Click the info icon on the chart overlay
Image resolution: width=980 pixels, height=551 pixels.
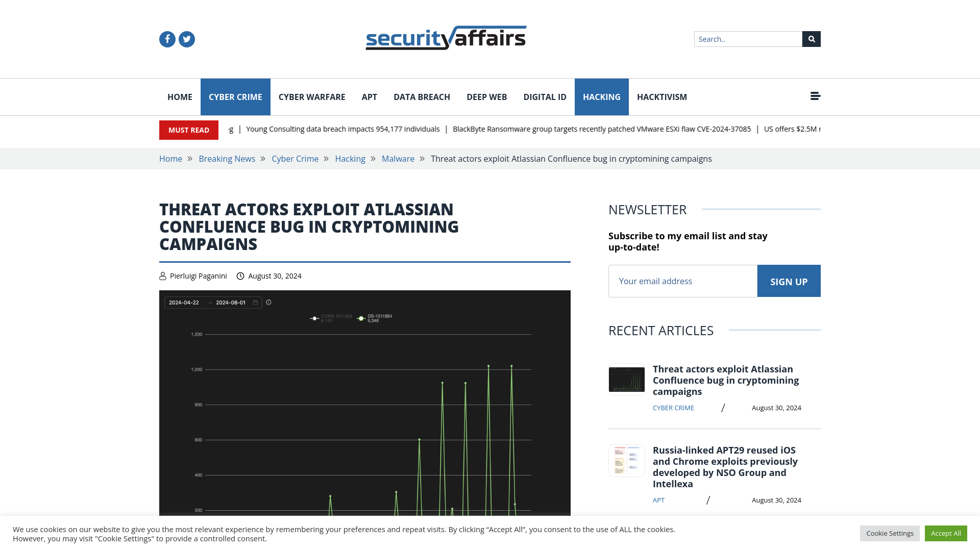269,302
